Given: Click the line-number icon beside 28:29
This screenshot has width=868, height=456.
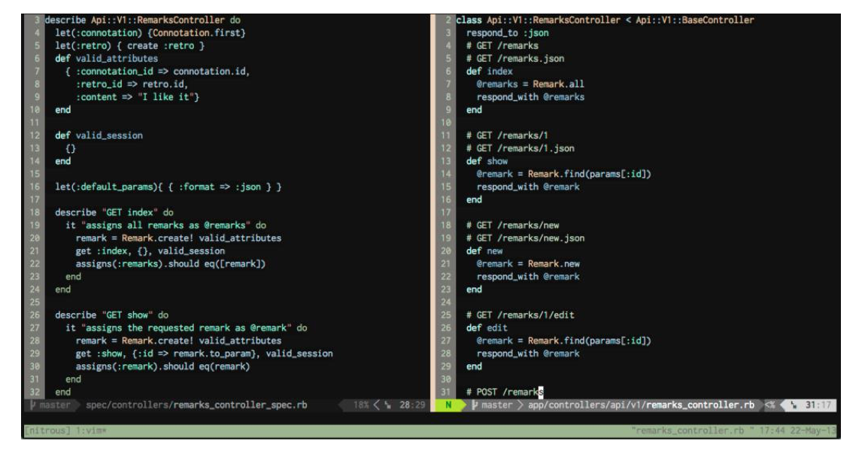Looking at the screenshot, I should tap(387, 405).
